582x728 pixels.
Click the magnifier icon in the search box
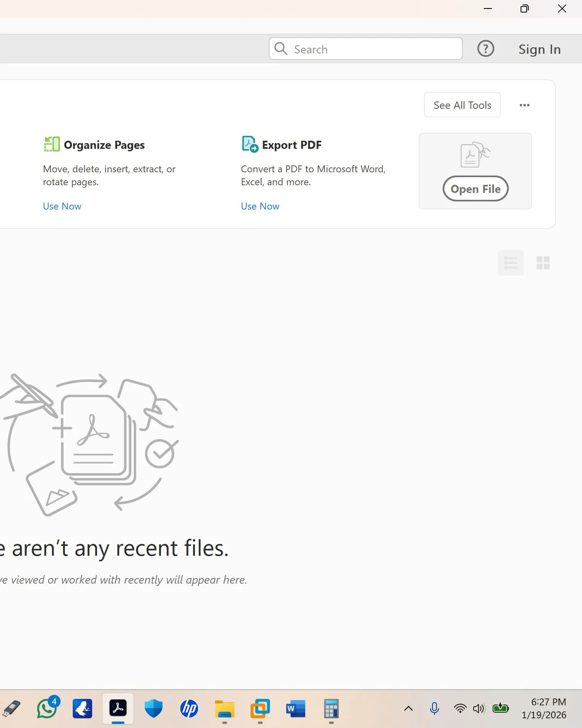tap(280, 49)
